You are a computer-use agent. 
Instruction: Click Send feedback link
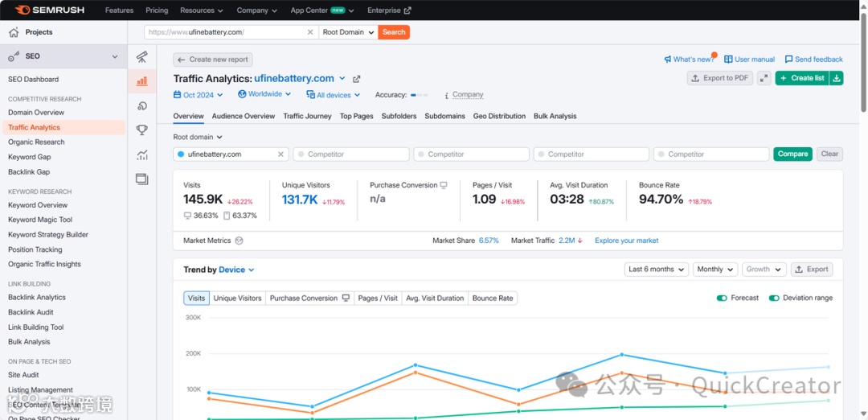(813, 60)
